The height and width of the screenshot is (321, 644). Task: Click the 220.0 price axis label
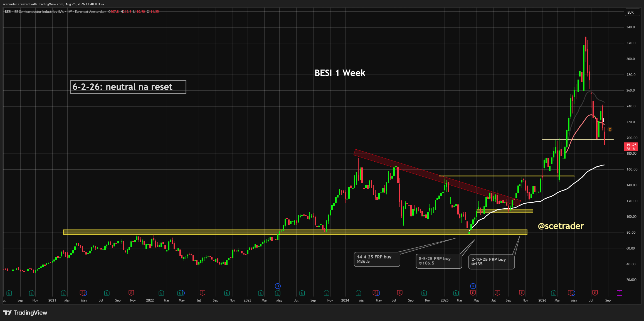pos(631,122)
